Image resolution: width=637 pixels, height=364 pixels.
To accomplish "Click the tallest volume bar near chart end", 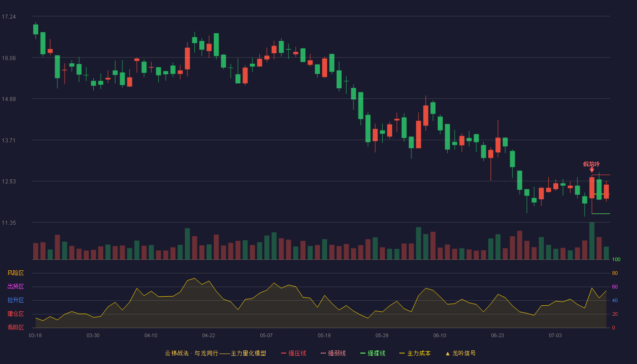I will (x=591, y=241).
